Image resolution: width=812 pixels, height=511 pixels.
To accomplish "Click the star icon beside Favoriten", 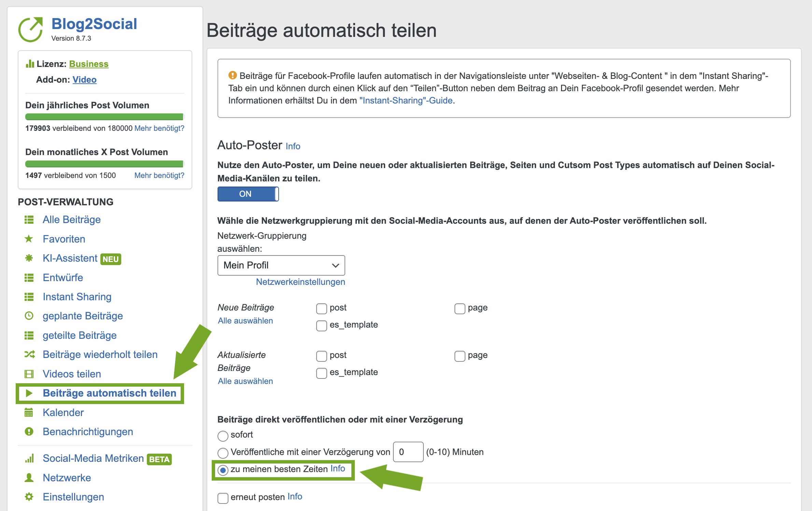I will click(29, 239).
